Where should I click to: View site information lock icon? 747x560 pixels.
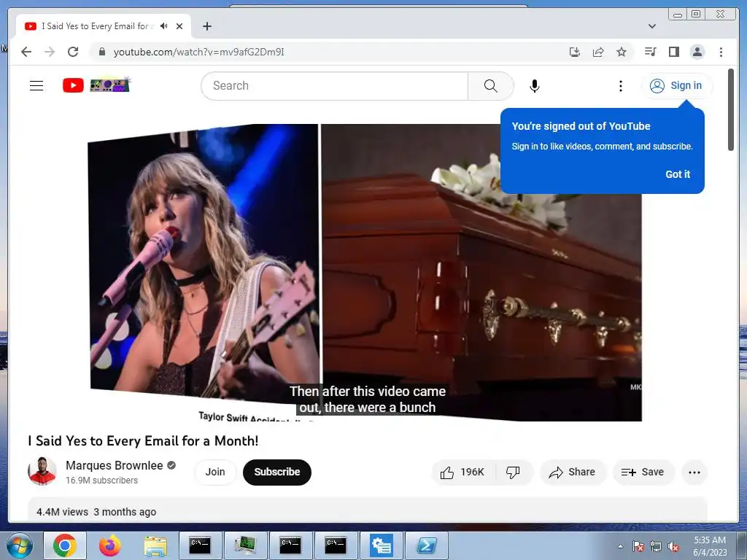point(102,52)
